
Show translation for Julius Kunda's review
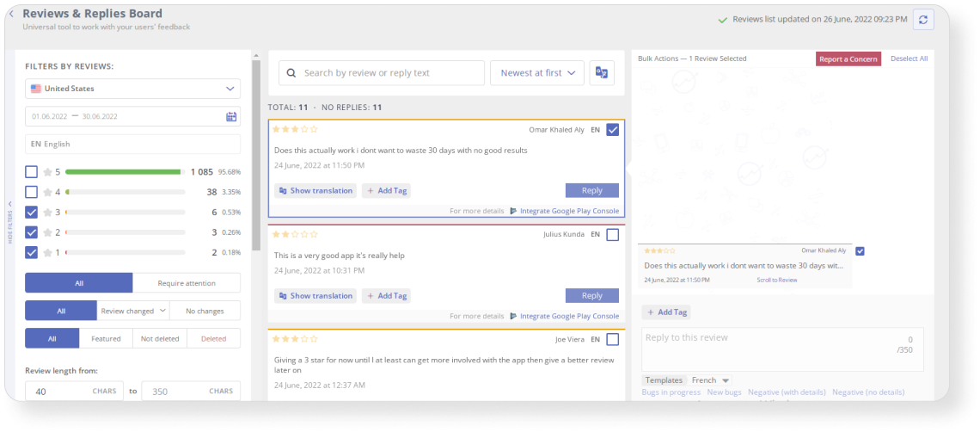point(315,295)
